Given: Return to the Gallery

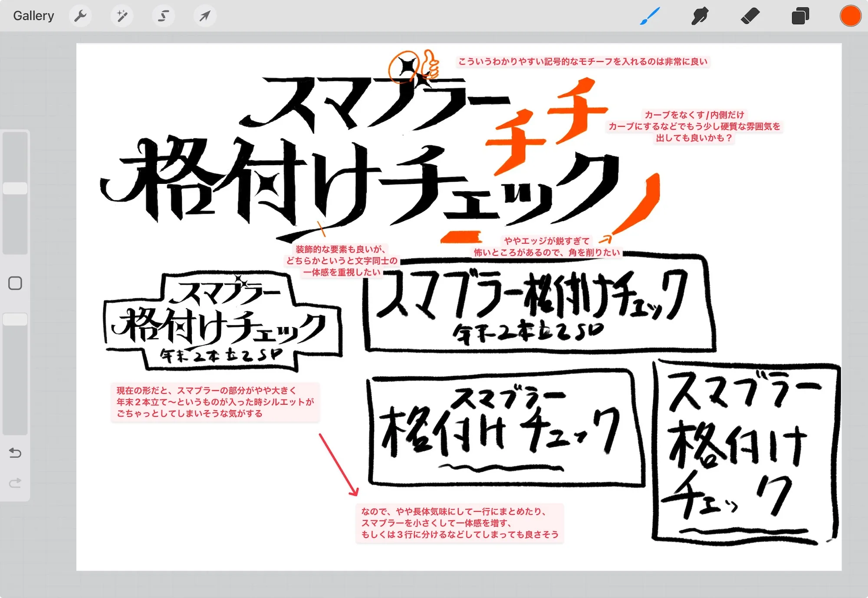Looking at the screenshot, I should coord(34,16).
